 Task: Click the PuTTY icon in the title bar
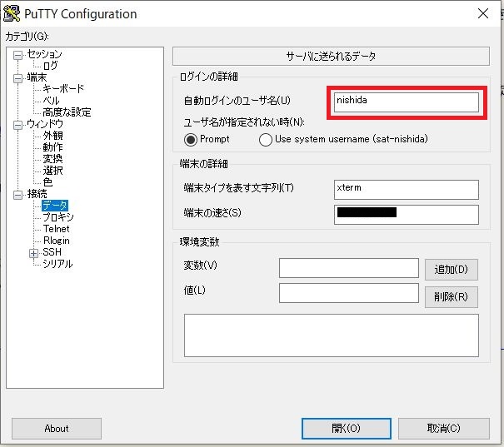point(12,13)
